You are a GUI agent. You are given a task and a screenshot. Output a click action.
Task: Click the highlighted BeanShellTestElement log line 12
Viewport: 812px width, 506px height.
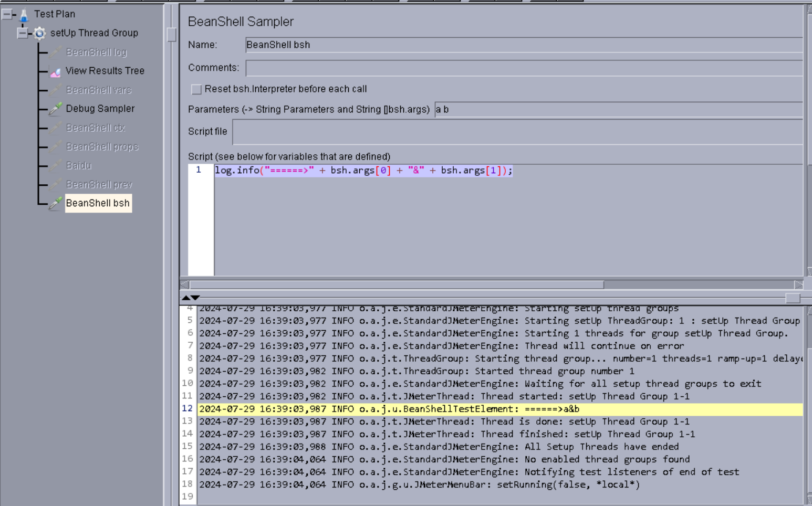tap(500, 409)
